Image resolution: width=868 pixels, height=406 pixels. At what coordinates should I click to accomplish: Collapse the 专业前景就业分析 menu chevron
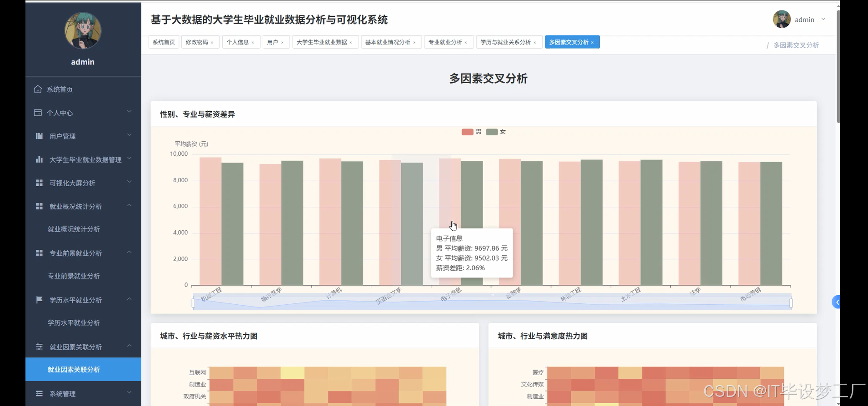pyautogui.click(x=129, y=252)
